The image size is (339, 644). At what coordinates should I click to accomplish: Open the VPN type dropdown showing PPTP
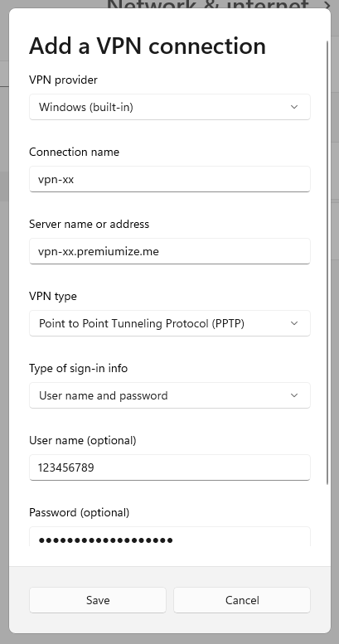170,323
